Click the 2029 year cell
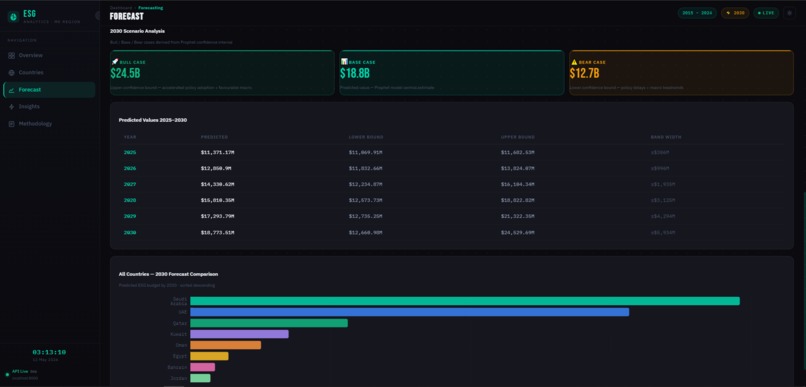Image resolution: width=806 pixels, height=387 pixels. (130, 216)
